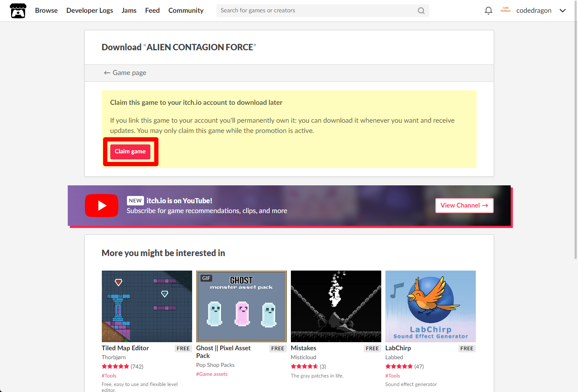Visit author Pop Shop Packs
This screenshot has height=392, width=578.
pyautogui.click(x=216, y=365)
